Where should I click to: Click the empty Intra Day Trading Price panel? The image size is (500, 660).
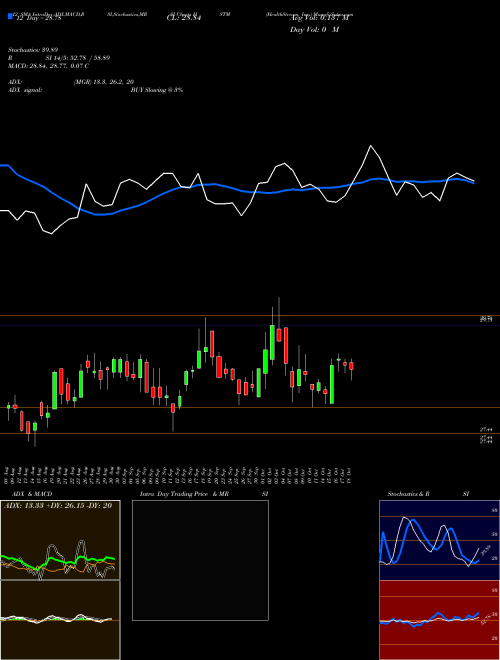(x=200, y=560)
